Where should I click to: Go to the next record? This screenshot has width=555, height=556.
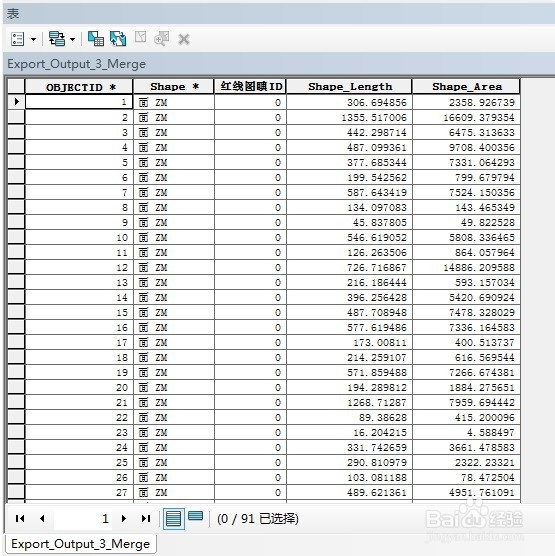coord(124,518)
